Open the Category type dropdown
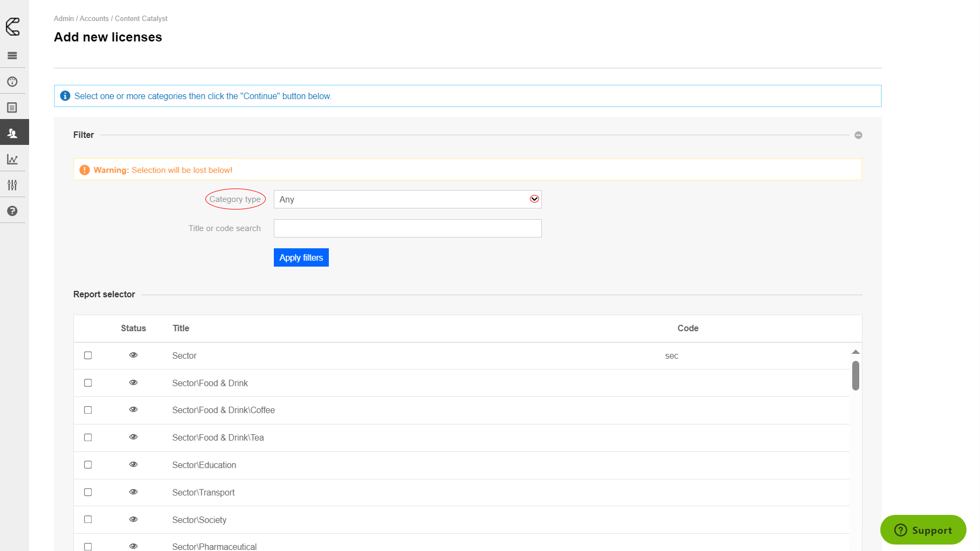Image resolution: width=980 pixels, height=551 pixels. [407, 199]
